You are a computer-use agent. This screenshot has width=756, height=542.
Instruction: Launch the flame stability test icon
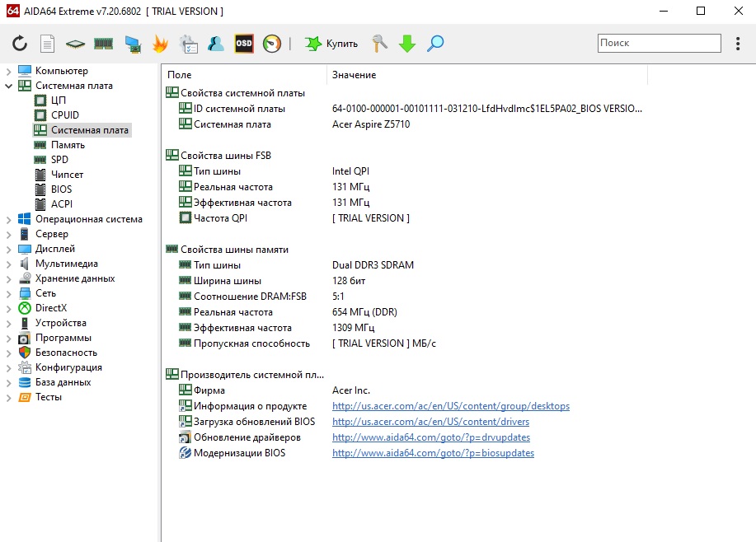[x=160, y=44]
